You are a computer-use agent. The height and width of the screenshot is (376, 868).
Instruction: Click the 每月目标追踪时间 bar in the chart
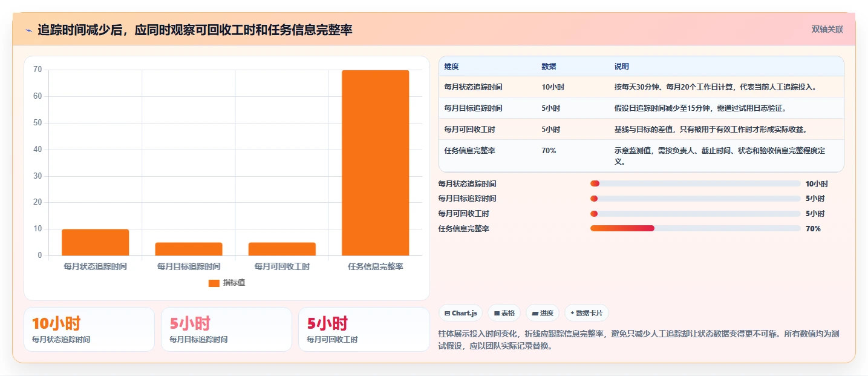188,249
